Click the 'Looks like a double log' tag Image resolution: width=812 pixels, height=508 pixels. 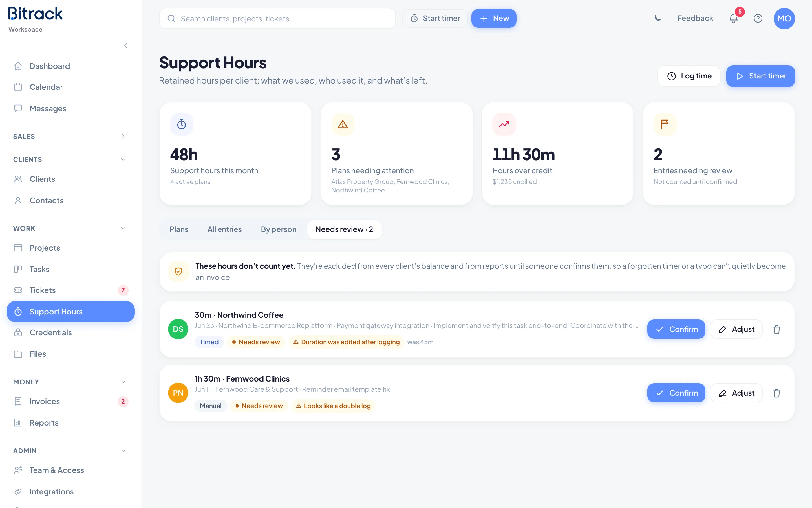[333, 406]
